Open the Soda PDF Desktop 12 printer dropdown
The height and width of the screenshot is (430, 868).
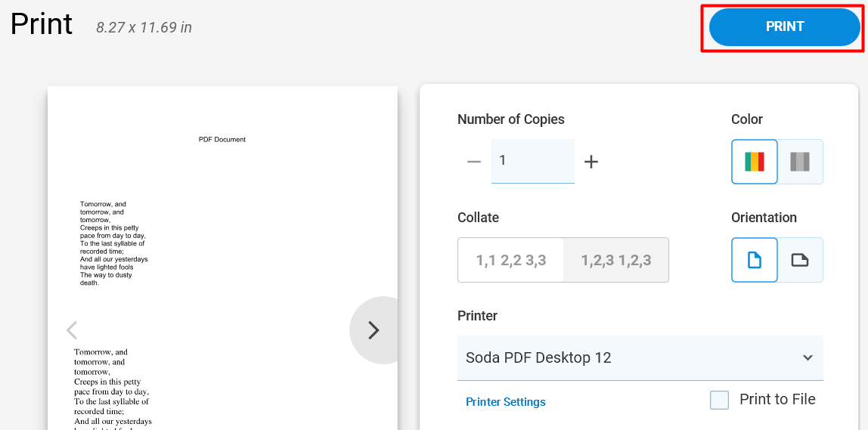pyautogui.click(x=640, y=358)
